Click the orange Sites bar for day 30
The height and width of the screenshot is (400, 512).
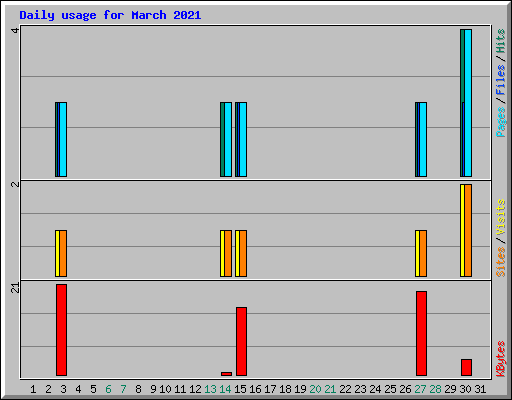click(468, 230)
